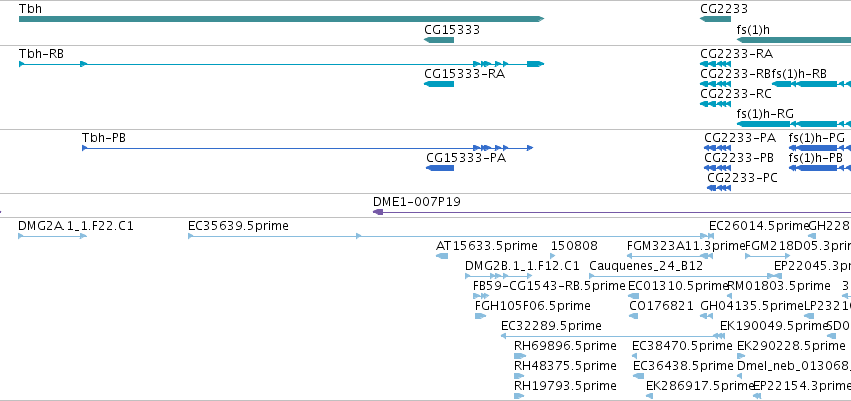The width and height of the screenshot is (851, 401).
Task: Click the CG2233-PA protein label
Action: (740, 138)
